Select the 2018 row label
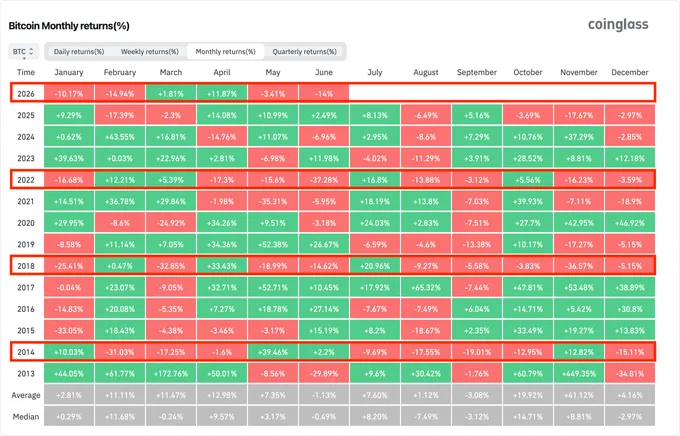The image size is (680, 436). (26, 266)
